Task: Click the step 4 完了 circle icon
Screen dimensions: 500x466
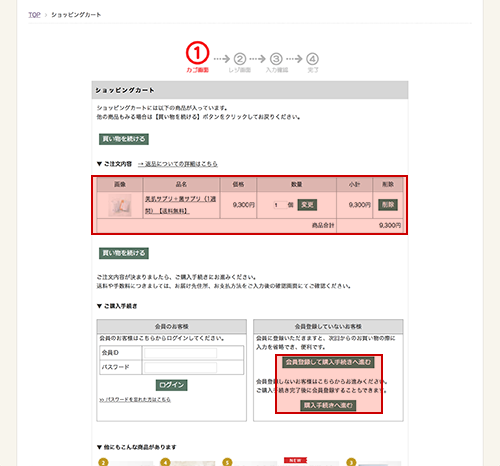Action: pyautogui.click(x=312, y=59)
